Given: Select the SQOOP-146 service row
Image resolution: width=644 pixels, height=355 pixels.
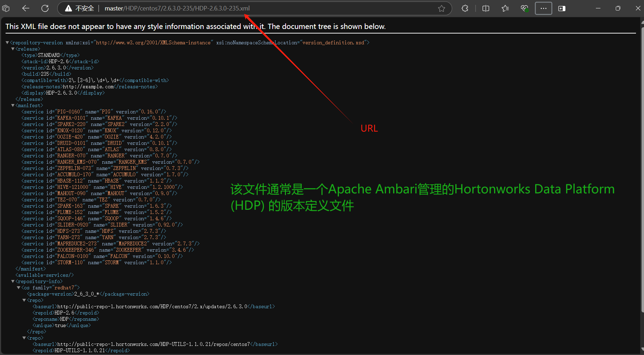Looking at the screenshot, I should click(97, 219).
